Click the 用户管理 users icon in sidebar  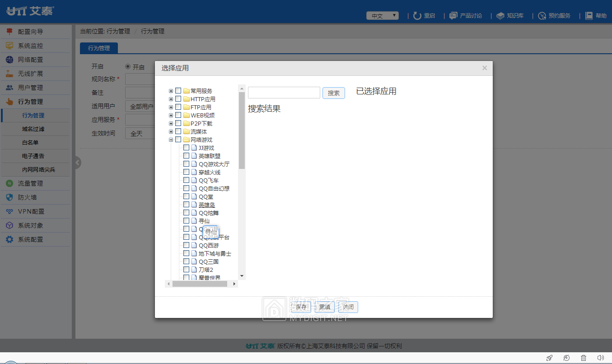[x=9, y=88]
